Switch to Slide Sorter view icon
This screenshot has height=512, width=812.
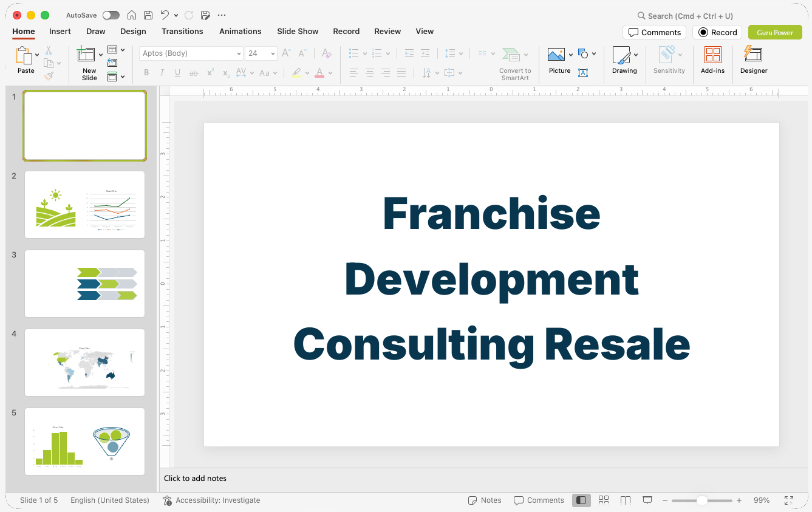(604, 500)
